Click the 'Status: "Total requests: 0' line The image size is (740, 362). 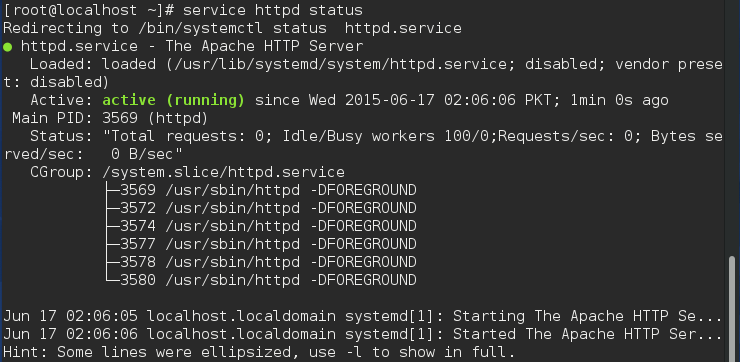click(x=376, y=136)
